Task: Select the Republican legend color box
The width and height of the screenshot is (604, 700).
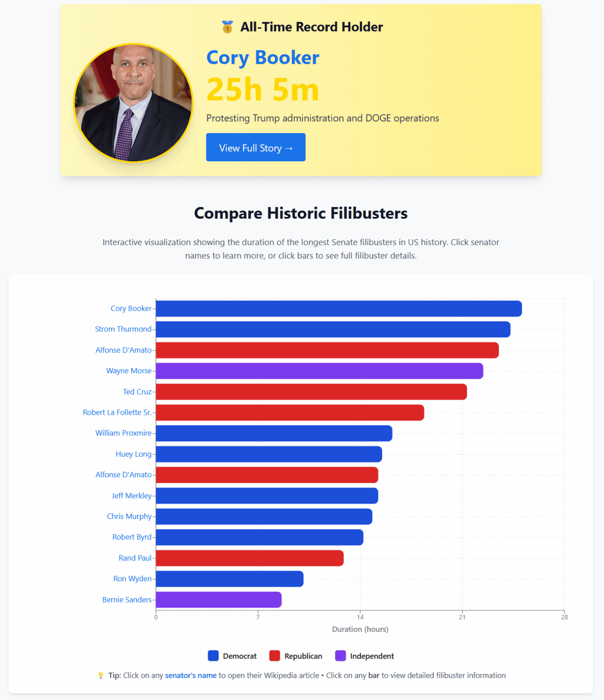Action: [275, 656]
